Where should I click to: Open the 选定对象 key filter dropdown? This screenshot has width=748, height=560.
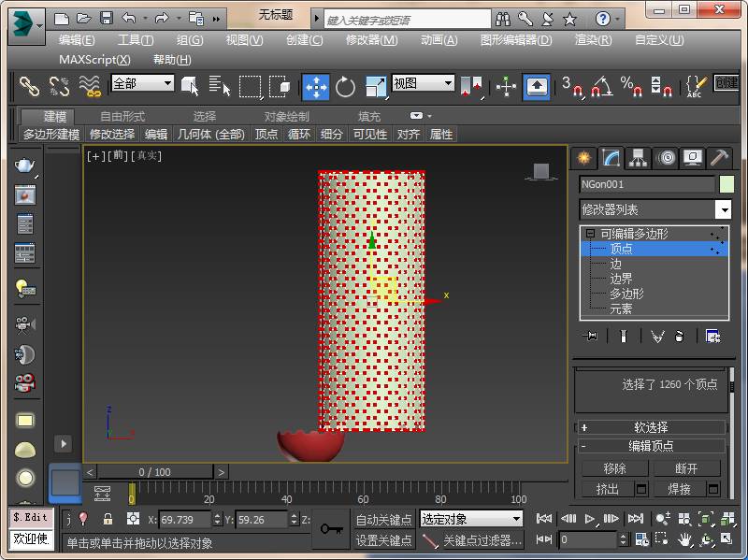point(471,519)
